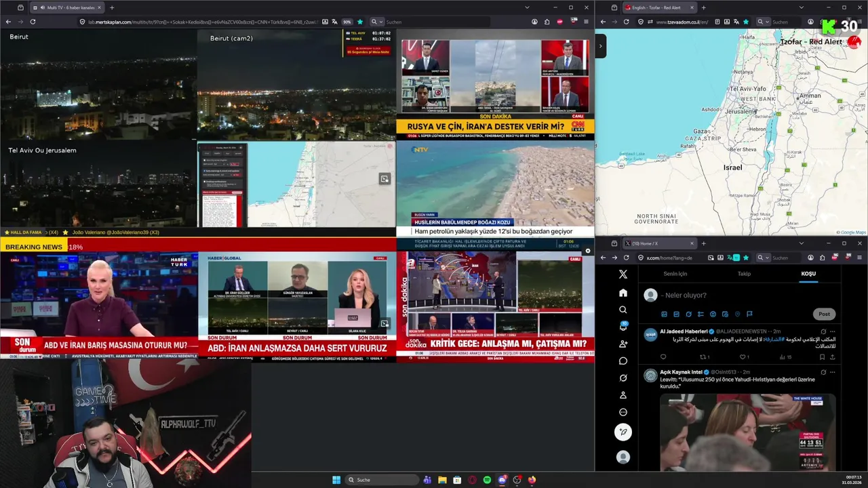Viewport: 868px width, 488px height.
Task: Click the Windows taskbar Suche search box
Action: pos(382,480)
